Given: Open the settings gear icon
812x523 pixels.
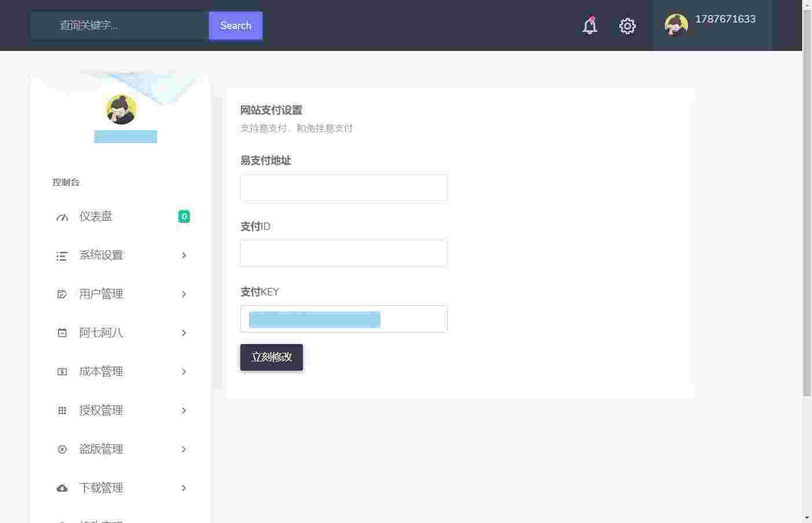Looking at the screenshot, I should (x=627, y=25).
